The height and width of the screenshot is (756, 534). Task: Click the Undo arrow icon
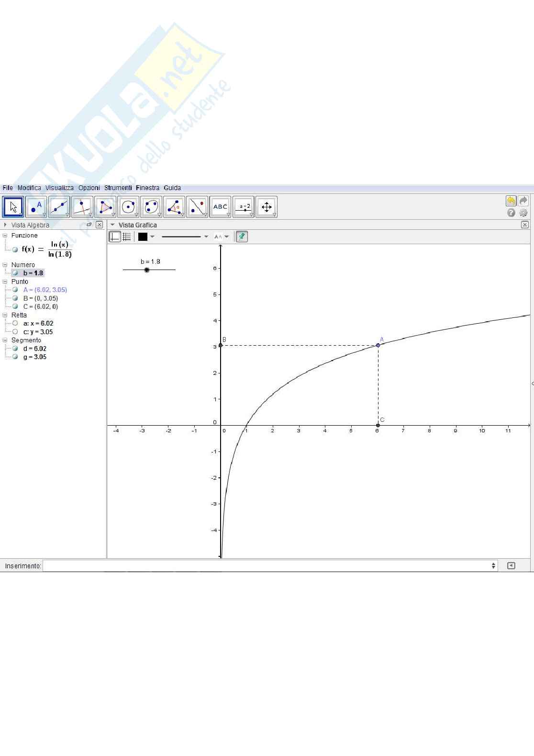511,201
